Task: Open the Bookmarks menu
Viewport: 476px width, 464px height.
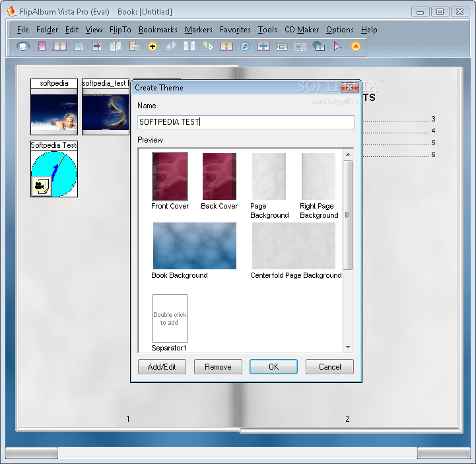Action: click(x=158, y=30)
